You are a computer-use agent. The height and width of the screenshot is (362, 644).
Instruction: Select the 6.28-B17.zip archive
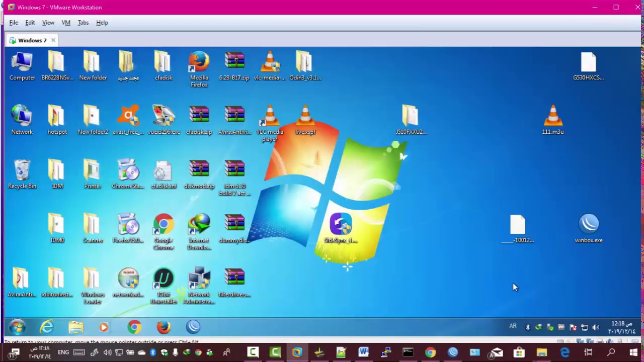tap(234, 66)
